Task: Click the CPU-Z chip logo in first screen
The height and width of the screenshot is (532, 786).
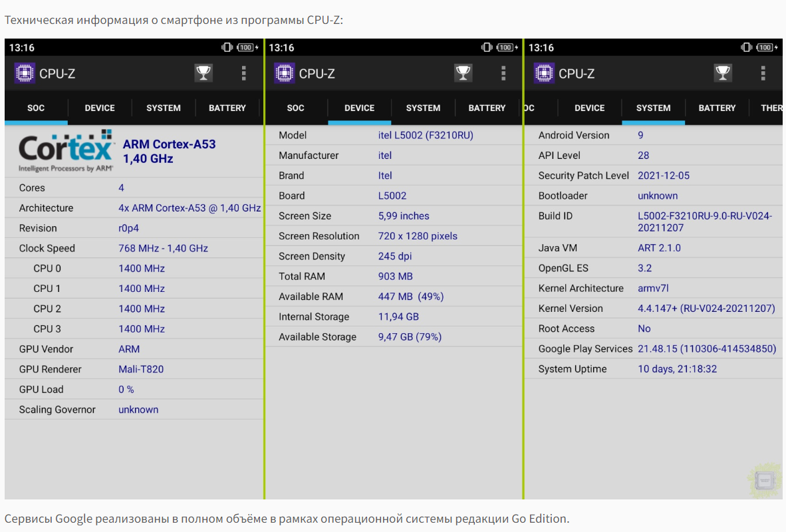Action: [x=25, y=73]
